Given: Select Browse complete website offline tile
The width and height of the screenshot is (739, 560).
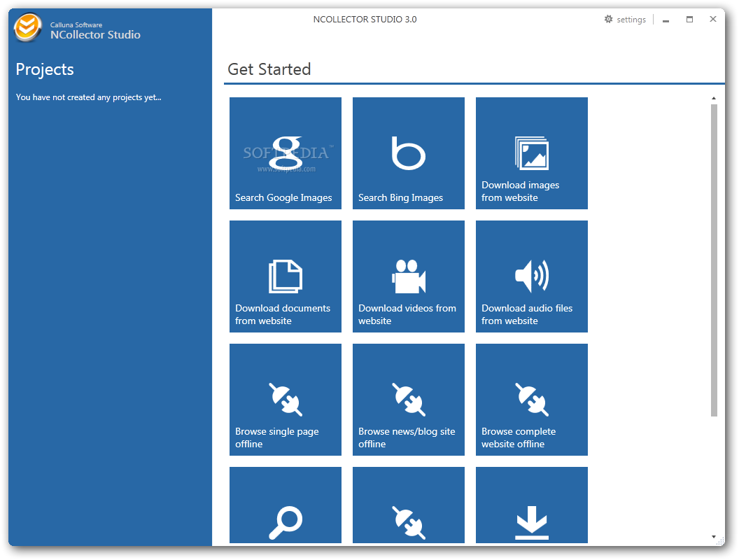Looking at the screenshot, I should click(532, 400).
